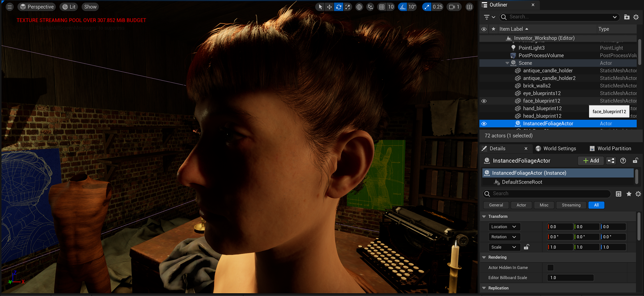Activate the Select mode cursor tool
Viewport: 644px width, 296px height.
coord(320,7)
